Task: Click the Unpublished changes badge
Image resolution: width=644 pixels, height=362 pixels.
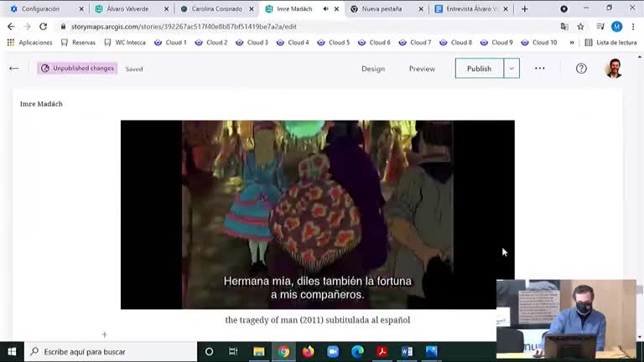Action: click(x=77, y=68)
